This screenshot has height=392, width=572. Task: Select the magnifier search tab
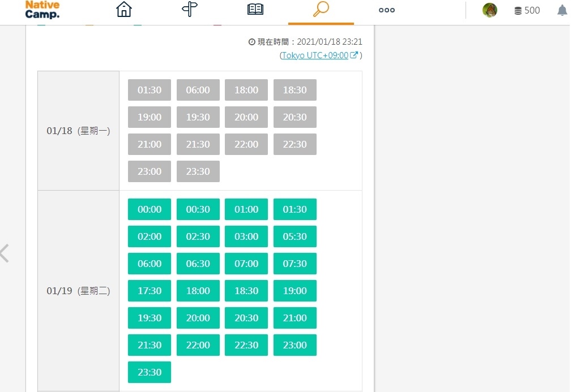pyautogui.click(x=321, y=10)
